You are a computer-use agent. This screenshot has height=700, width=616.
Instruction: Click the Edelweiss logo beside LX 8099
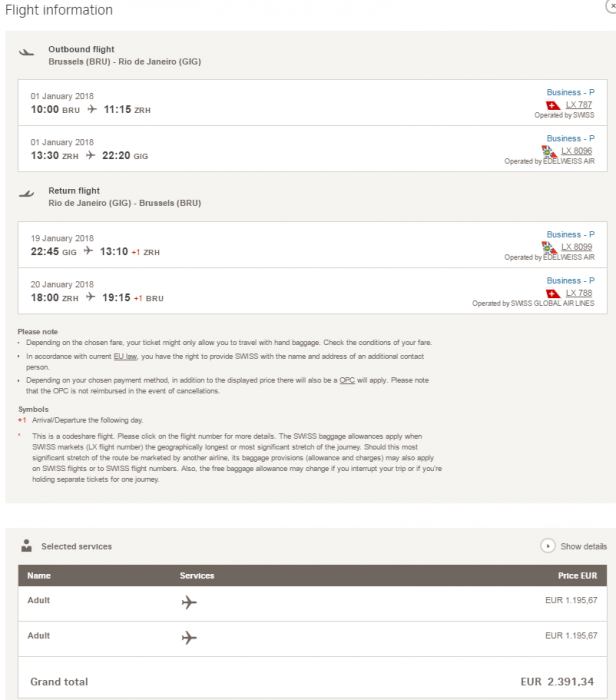(x=548, y=246)
